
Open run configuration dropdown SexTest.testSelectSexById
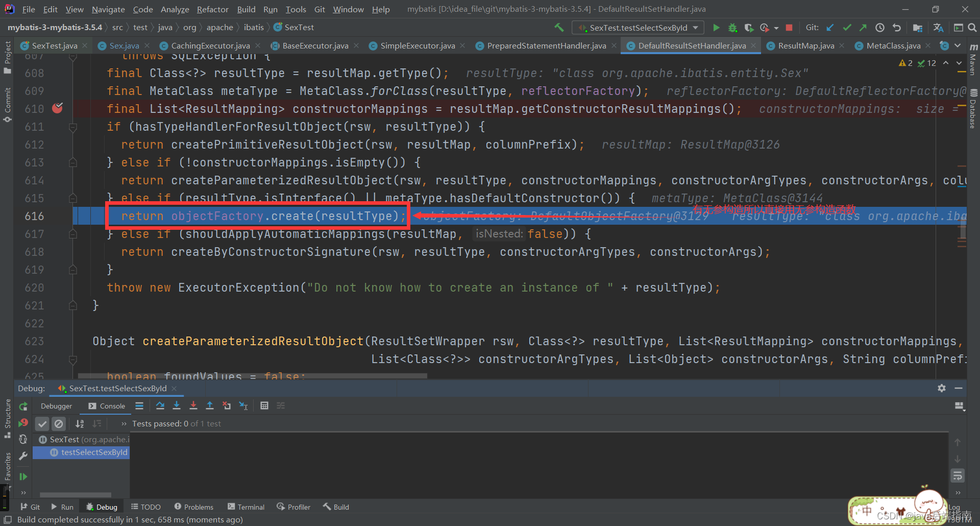point(638,28)
